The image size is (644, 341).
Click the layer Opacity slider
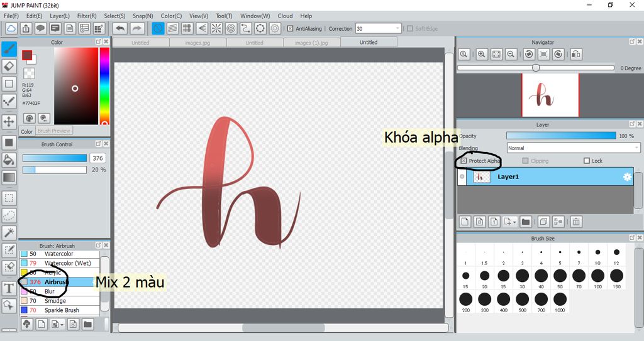561,136
